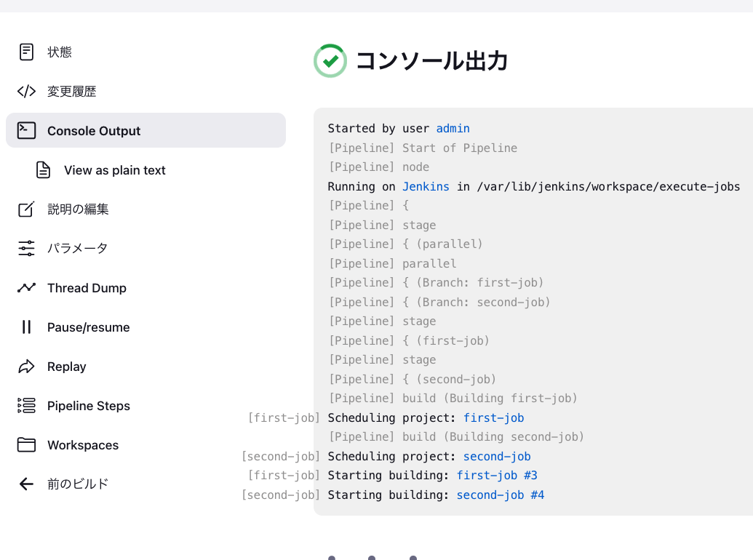
Task: Follow the Jenkins node link
Action: pos(426,186)
